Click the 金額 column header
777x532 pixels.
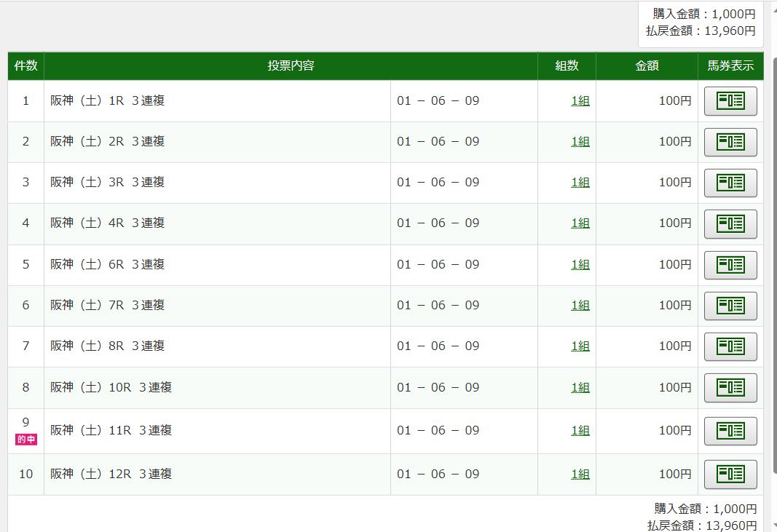[647, 65]
